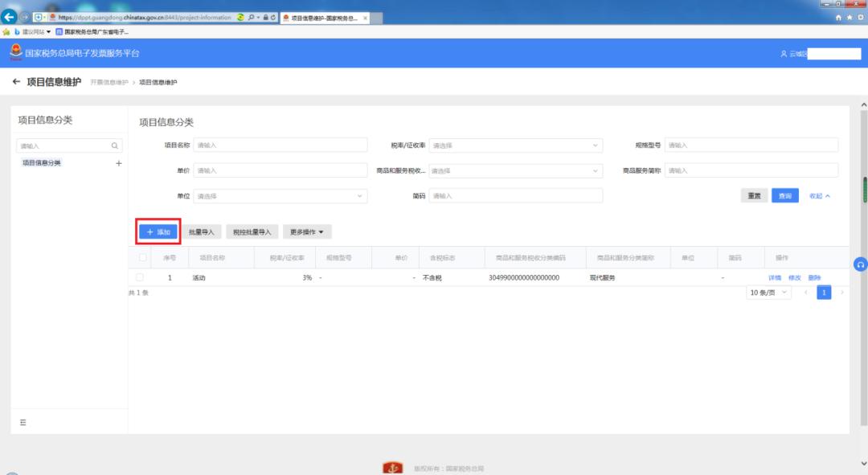
Task: Select the 项目信息维护 browser tab
Action: [x=324, y=18]
